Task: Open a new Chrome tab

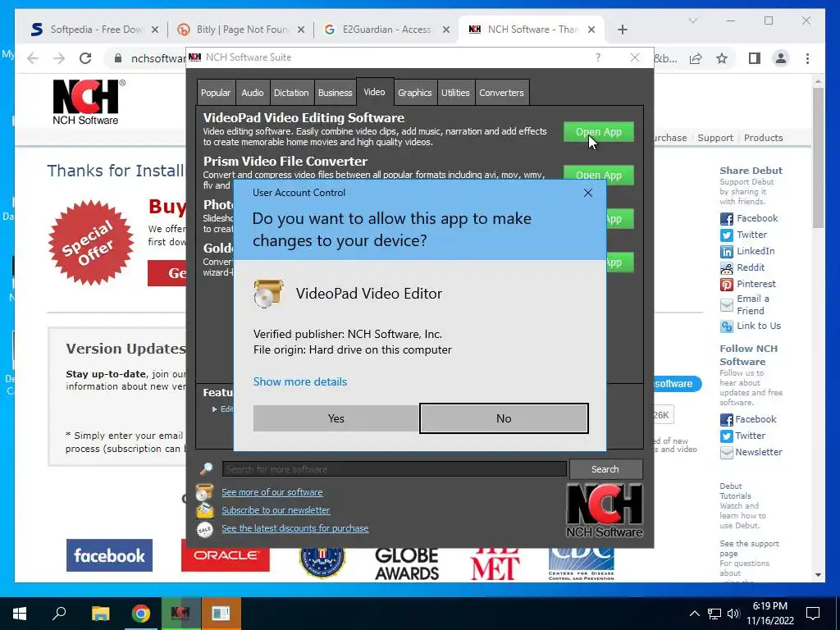Action: (622, 30)
